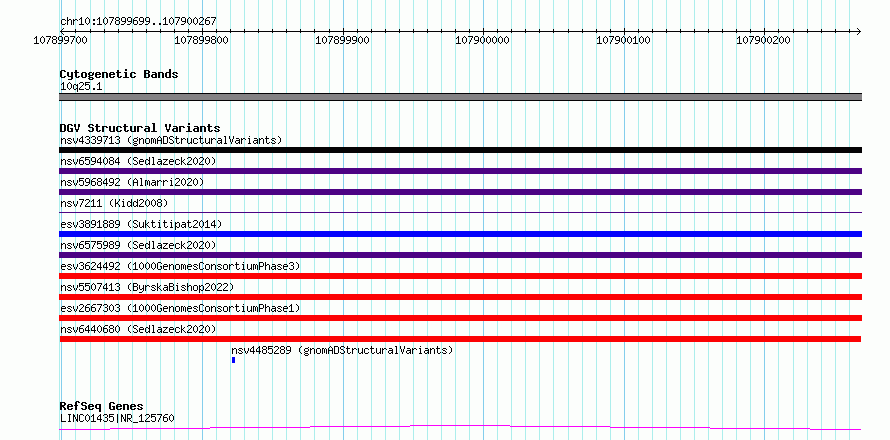Viewport: 890px width, 440px height.
Task: Click the Cytogenetic Bands track title
Action: tap(119, 74)
